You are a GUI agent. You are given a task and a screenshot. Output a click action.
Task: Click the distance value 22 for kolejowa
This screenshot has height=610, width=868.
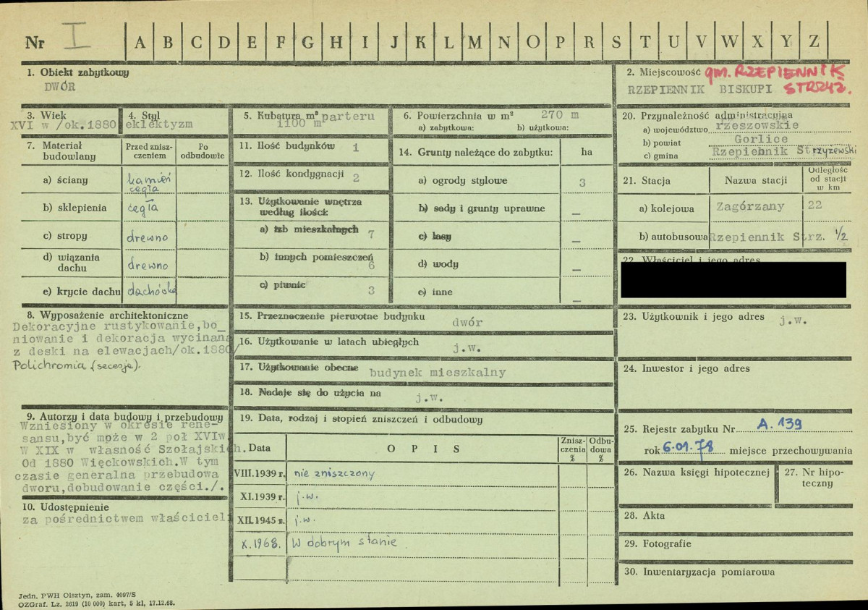[814, 206]
